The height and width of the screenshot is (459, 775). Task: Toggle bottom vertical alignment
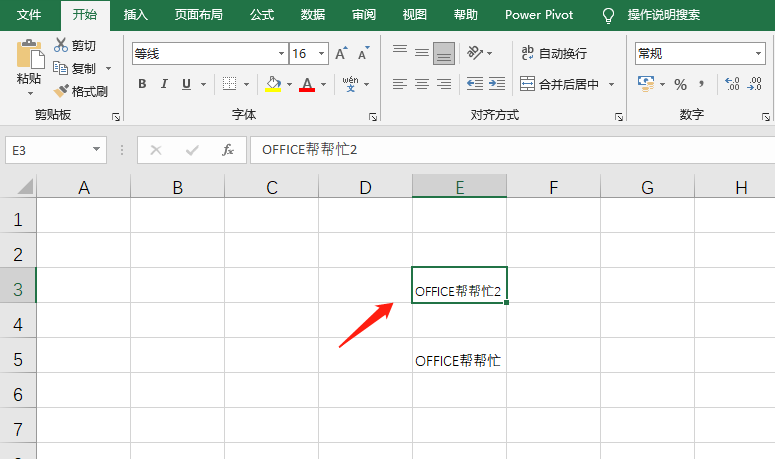444,53
